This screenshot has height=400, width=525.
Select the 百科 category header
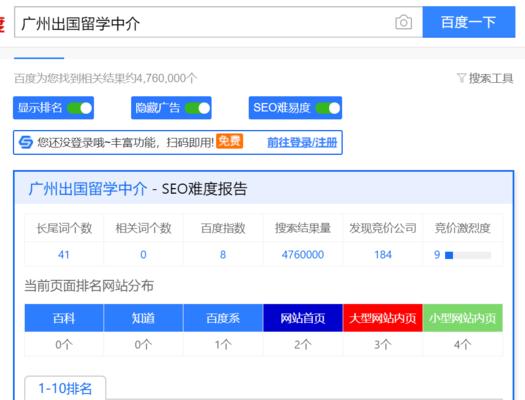pos(64,318)
